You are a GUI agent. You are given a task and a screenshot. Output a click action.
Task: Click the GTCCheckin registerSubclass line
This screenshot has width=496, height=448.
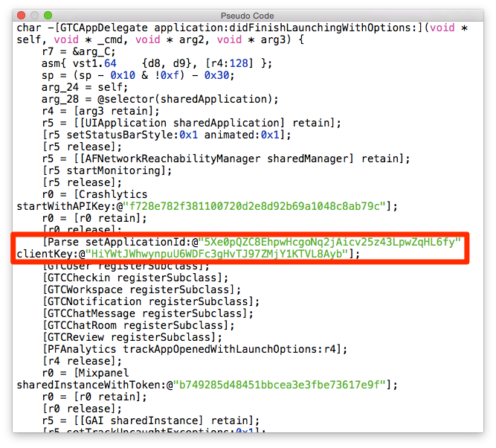pyautogui.click(x=135, y=278)
